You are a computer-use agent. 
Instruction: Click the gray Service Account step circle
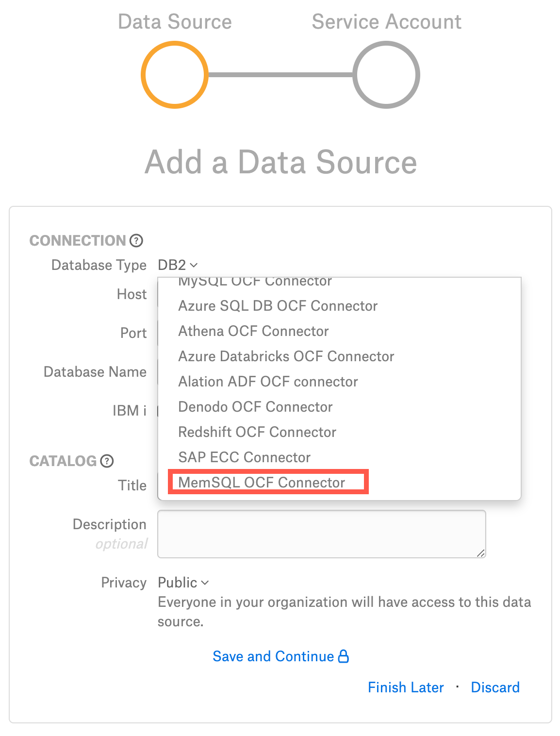[x=386, y=75]
